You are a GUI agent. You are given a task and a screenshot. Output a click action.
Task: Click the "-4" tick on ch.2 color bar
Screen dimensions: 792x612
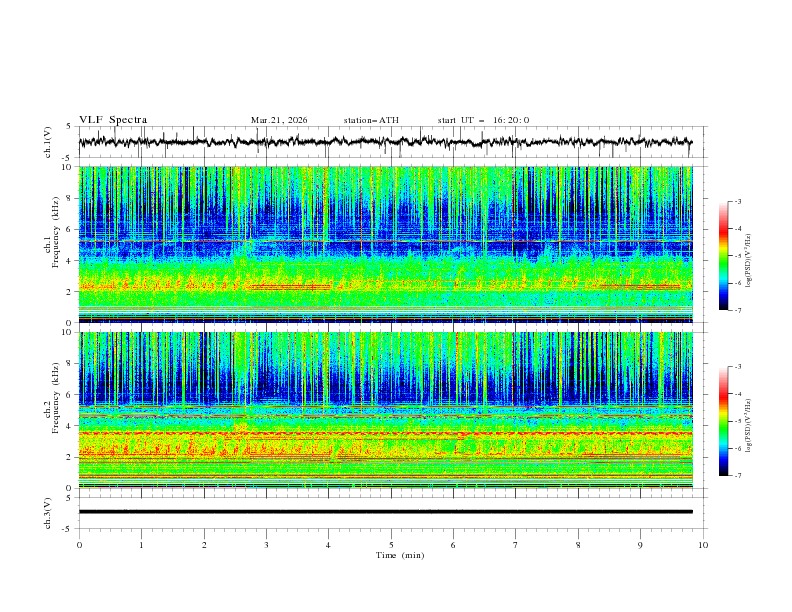point(738,394)
